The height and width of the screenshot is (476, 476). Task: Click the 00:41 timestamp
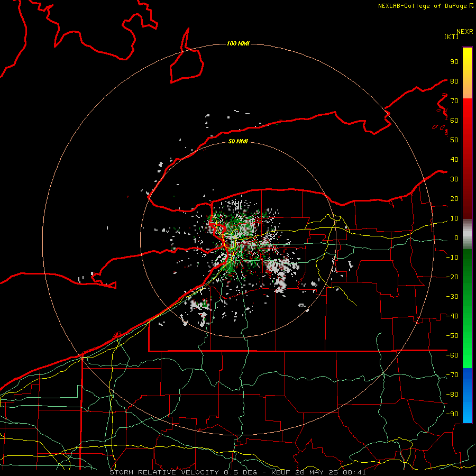click(354, 472)
